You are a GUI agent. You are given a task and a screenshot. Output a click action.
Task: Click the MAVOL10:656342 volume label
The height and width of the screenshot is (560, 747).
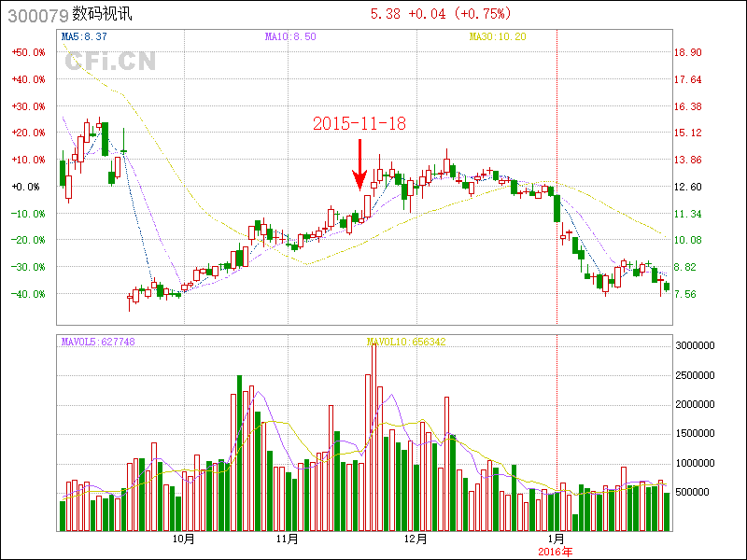click(406, 342)
